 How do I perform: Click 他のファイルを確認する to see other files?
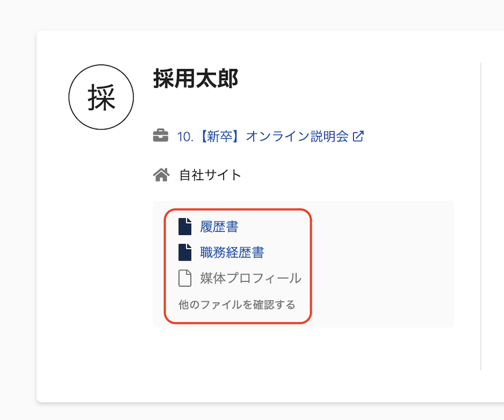point(237,304)
